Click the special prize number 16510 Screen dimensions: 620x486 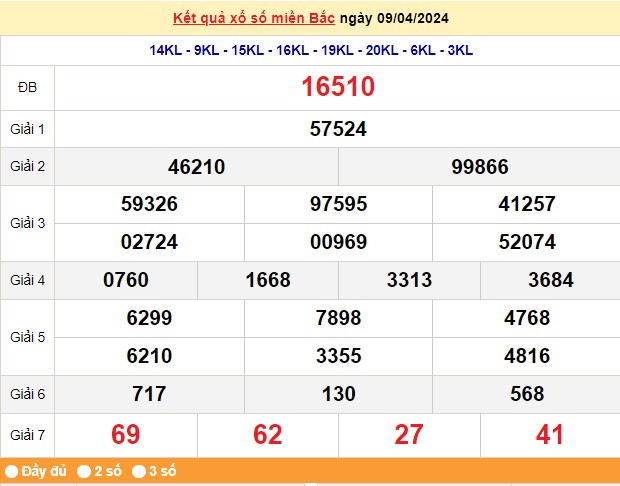[337, 87]
